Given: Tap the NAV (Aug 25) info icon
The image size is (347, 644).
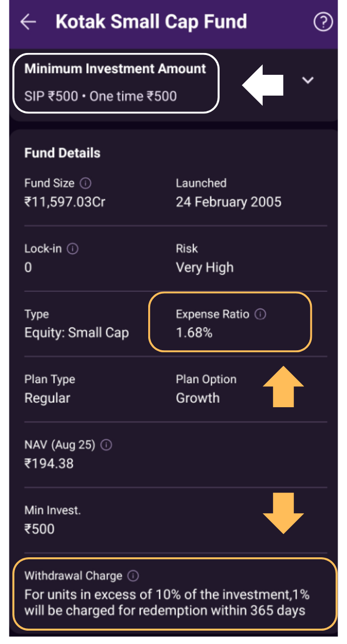Looking at the screenshot, I should (x=106, y=445).
